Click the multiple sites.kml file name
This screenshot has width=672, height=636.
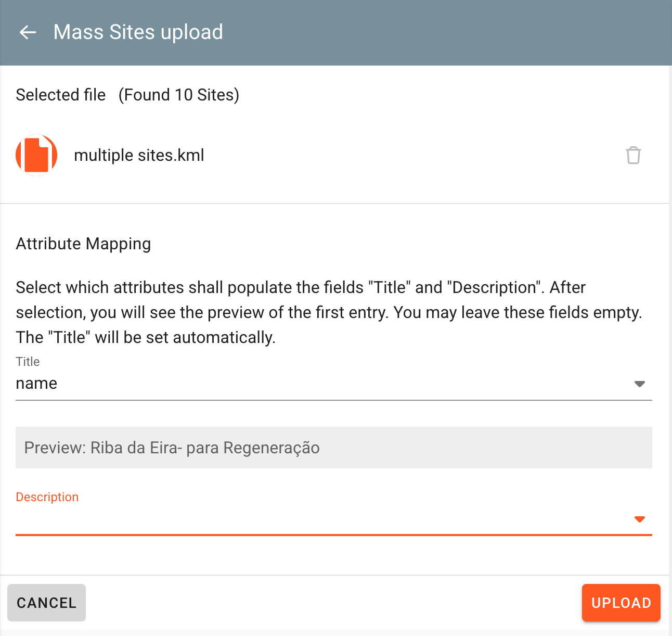pos(139,155)
